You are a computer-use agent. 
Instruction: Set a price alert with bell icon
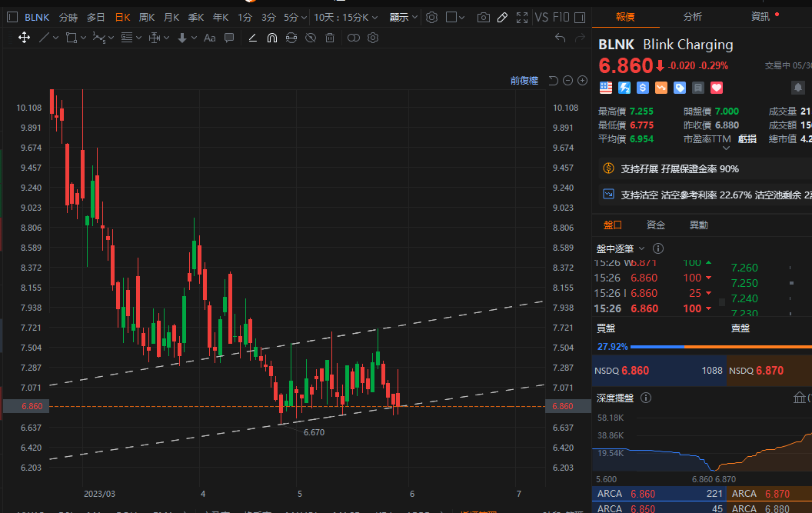pyautogui.click(x=798, y=88)
